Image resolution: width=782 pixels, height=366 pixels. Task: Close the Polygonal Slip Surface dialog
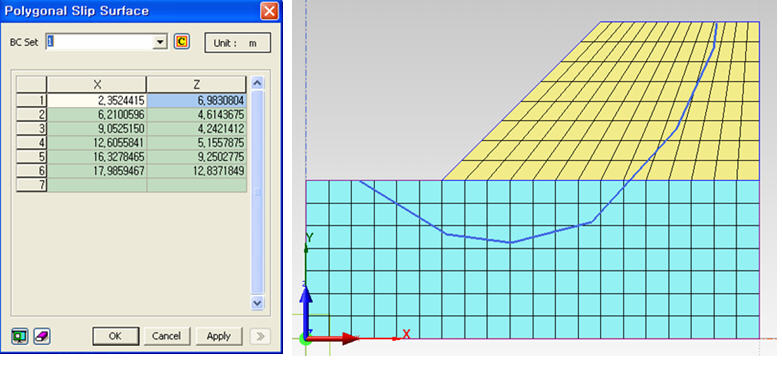[x=269, y=10]
